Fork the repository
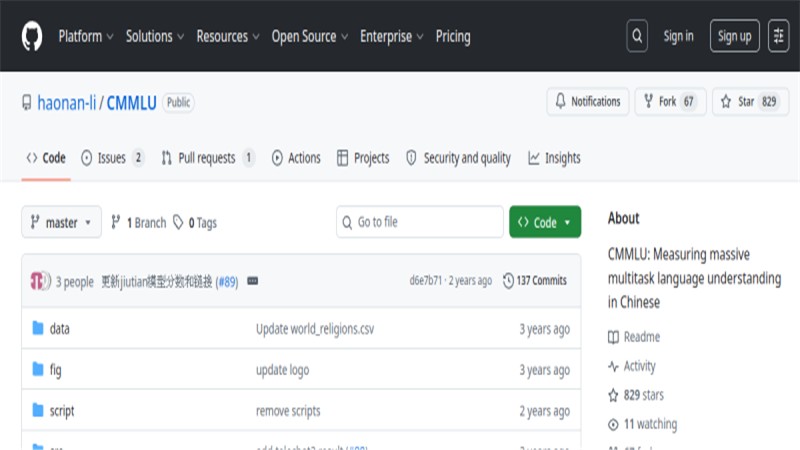The height and width of the screenshot is (450, 800). (670, 102)
